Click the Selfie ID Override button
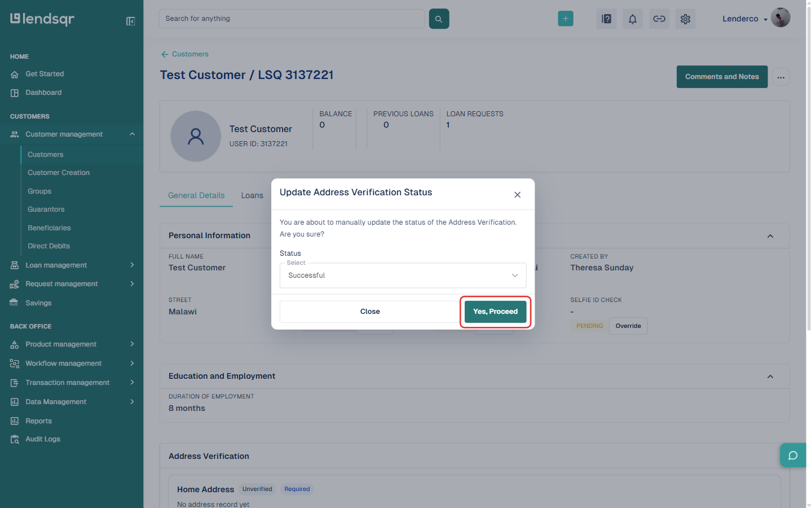The image size is (812, 508). [x=628, y=326]
